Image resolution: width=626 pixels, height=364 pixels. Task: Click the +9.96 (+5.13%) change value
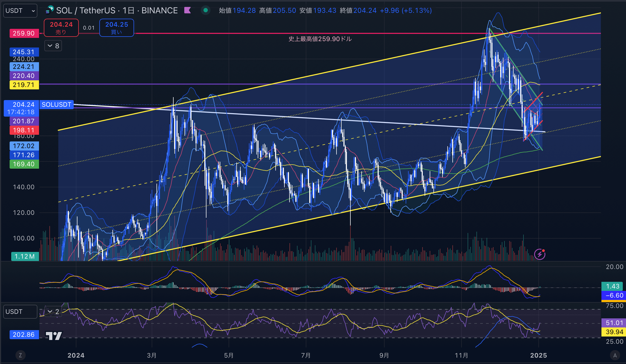click(x=406, y=10)
